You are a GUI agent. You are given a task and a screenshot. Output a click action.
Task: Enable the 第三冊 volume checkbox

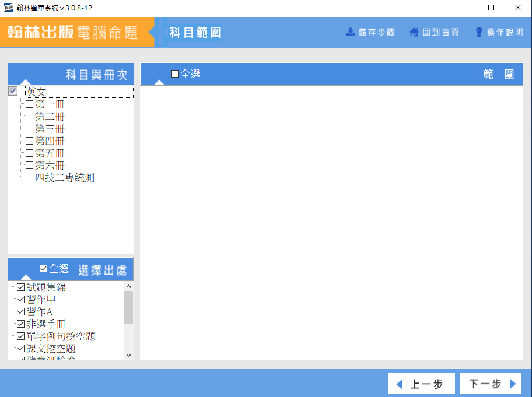[30, 129]
